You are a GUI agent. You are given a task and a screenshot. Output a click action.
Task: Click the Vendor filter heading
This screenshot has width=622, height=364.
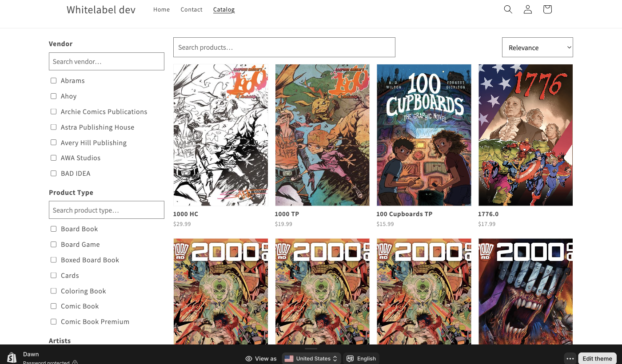[60, 44]
